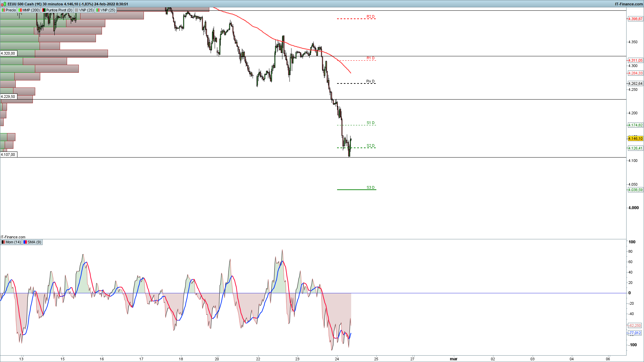Image resolution: width=644 pixels, height=362 pixels.
Task: Select the 4.311,05 price axis tag
Action: tap(635, 60)
